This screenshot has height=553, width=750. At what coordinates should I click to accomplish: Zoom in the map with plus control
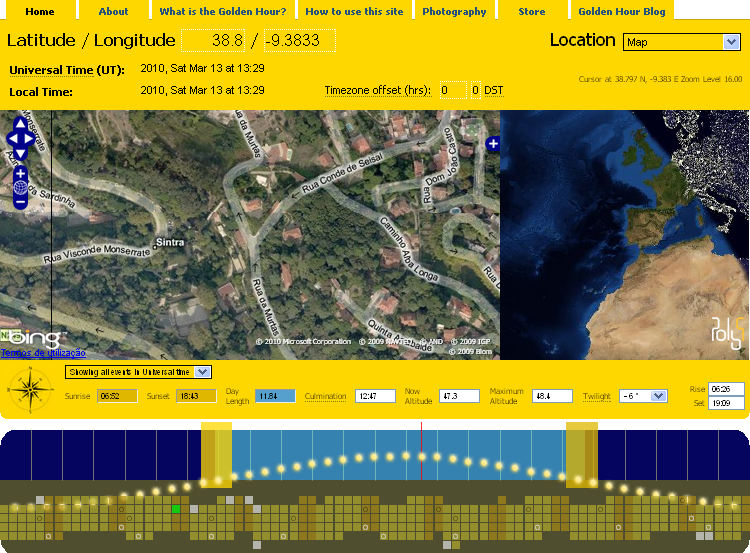click(20, 174)
